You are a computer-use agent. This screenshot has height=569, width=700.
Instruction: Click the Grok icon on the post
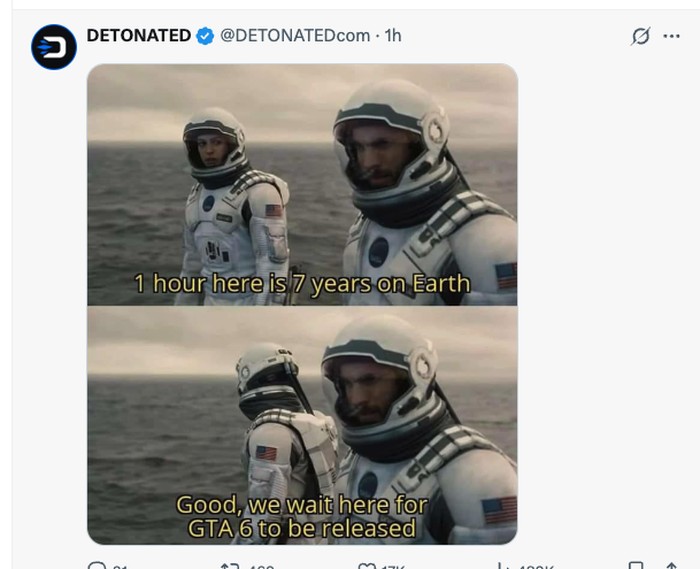641,36
